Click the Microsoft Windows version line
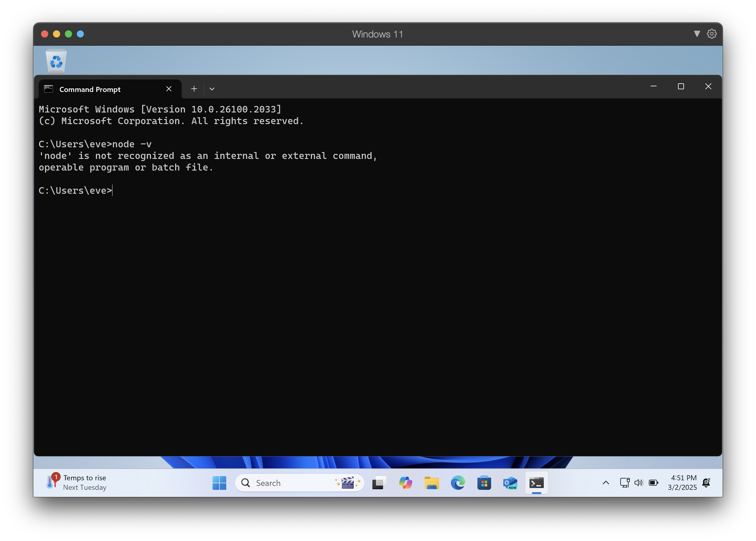Viewport: 756px width, 541px height. [160, 109]
